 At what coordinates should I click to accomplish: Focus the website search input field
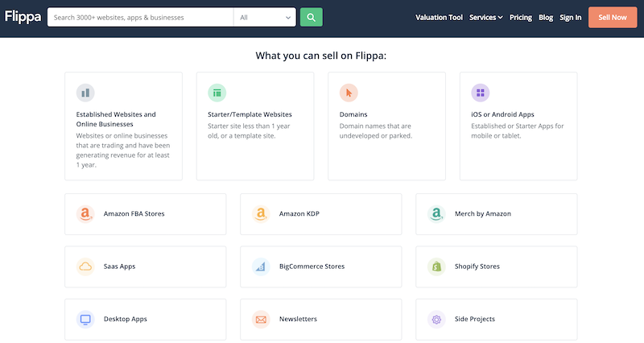[140, 17]
